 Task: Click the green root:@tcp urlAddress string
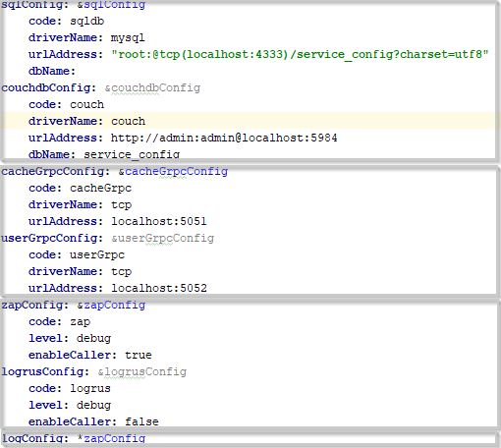pos(300,54)
